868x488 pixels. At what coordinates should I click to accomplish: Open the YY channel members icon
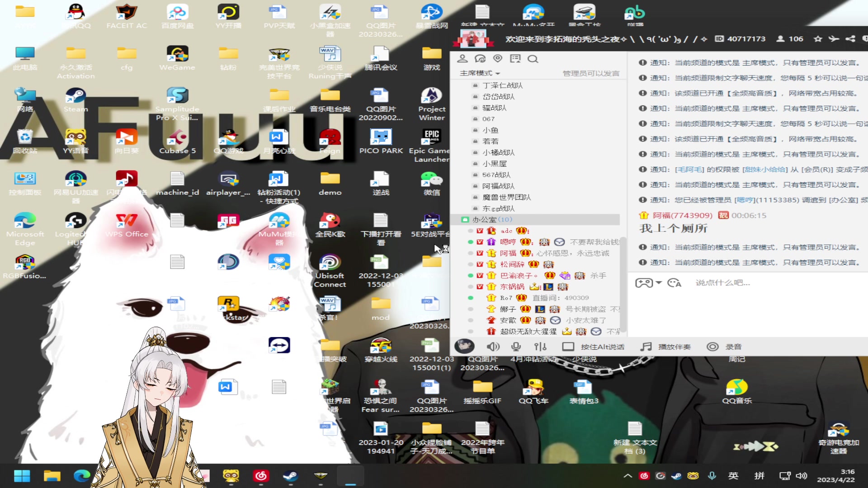[x=462, y=59]
